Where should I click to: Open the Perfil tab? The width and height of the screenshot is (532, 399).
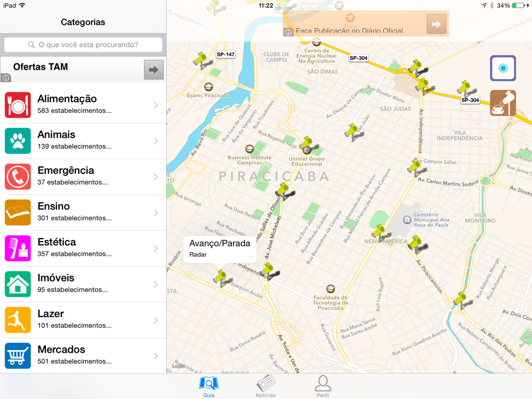click(323, 386)
